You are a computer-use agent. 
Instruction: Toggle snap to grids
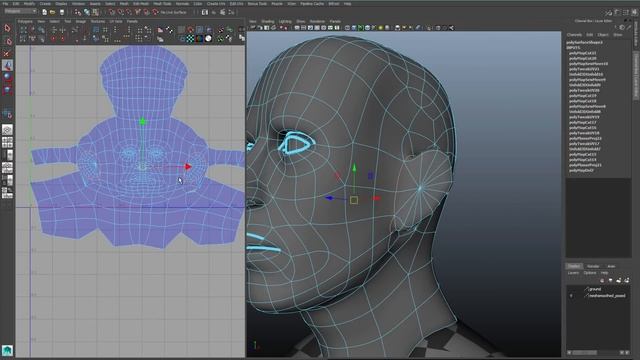(111, 12)
